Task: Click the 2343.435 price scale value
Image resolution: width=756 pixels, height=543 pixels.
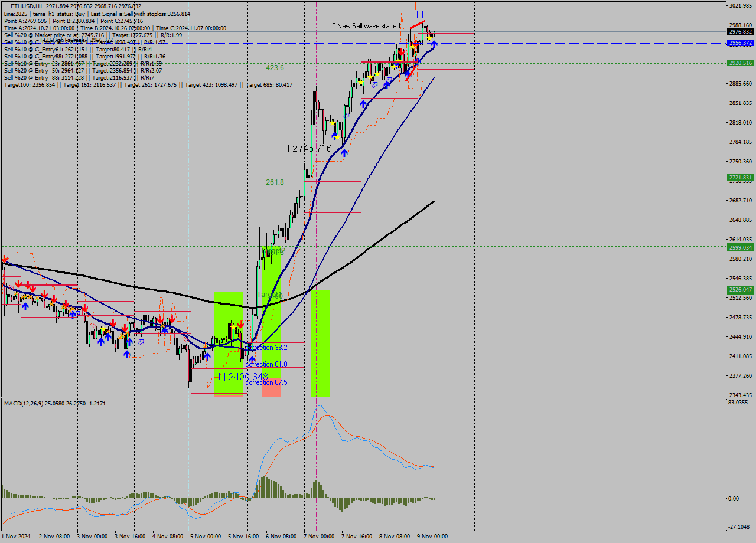Action: (741, 395)
